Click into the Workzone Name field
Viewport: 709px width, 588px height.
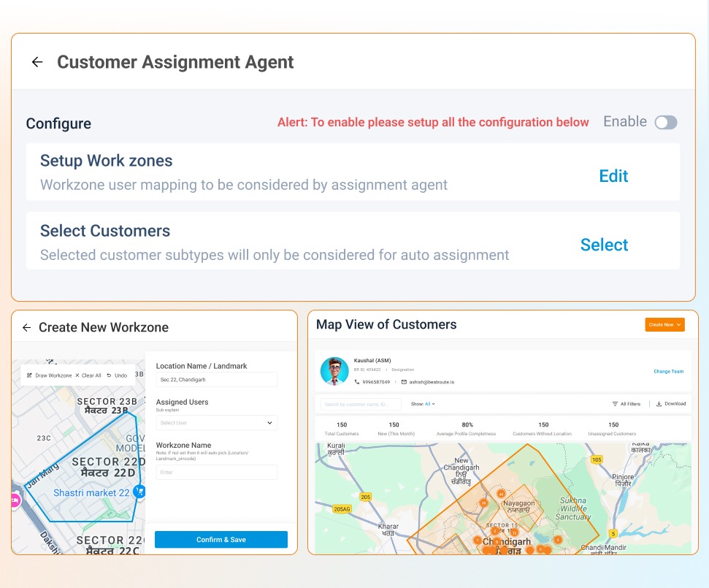(217, 472)
